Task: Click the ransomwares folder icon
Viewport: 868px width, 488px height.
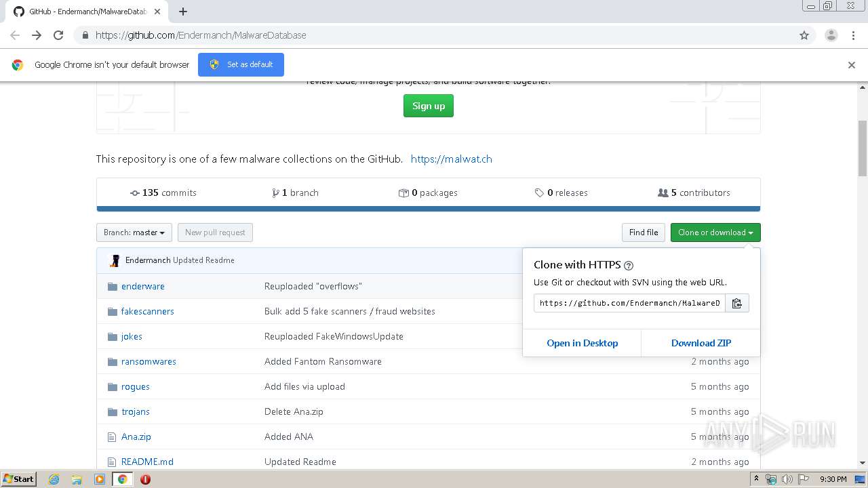Action: tap(113, 362)
